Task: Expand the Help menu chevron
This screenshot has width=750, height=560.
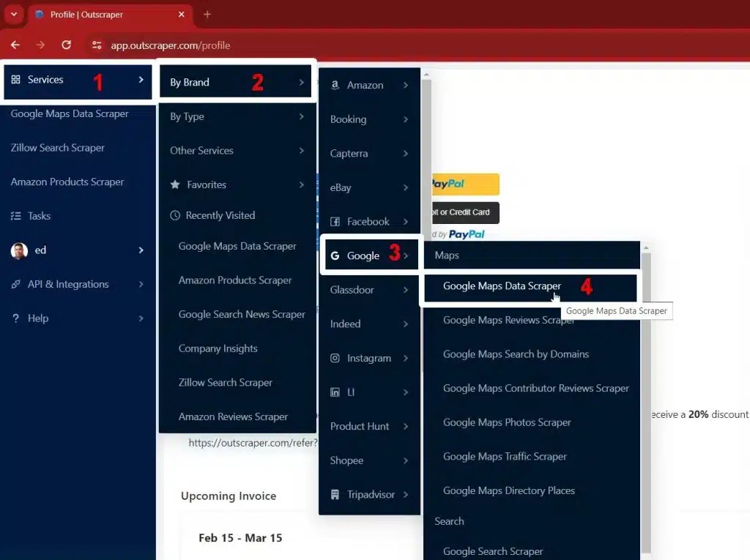Action: coord(141,318)
